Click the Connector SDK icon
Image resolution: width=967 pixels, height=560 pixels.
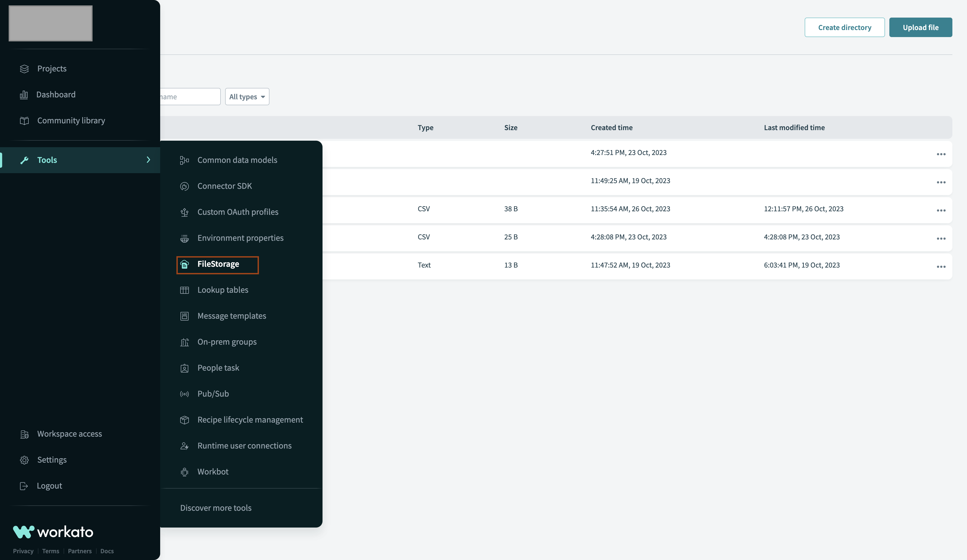(x=185, y=186)
